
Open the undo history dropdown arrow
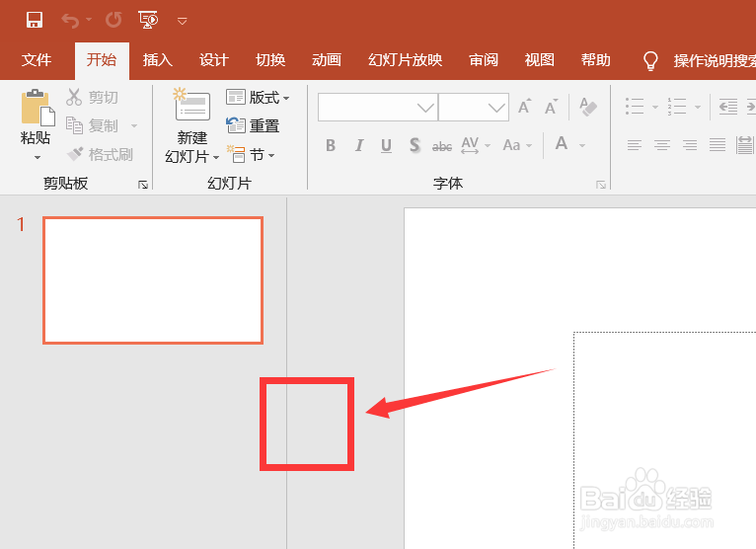click(89, 20)
